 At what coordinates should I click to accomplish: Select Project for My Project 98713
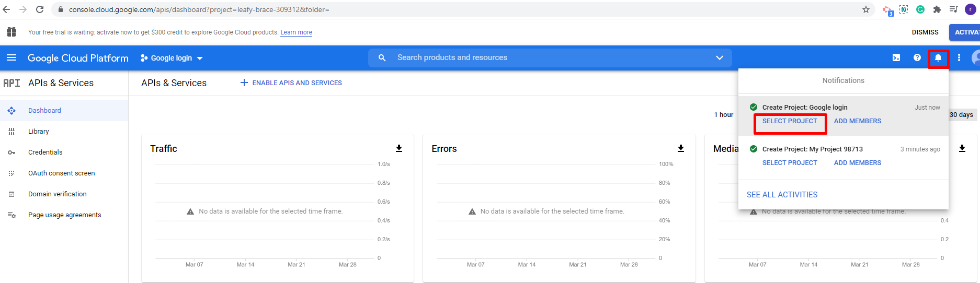click(790, 163)
